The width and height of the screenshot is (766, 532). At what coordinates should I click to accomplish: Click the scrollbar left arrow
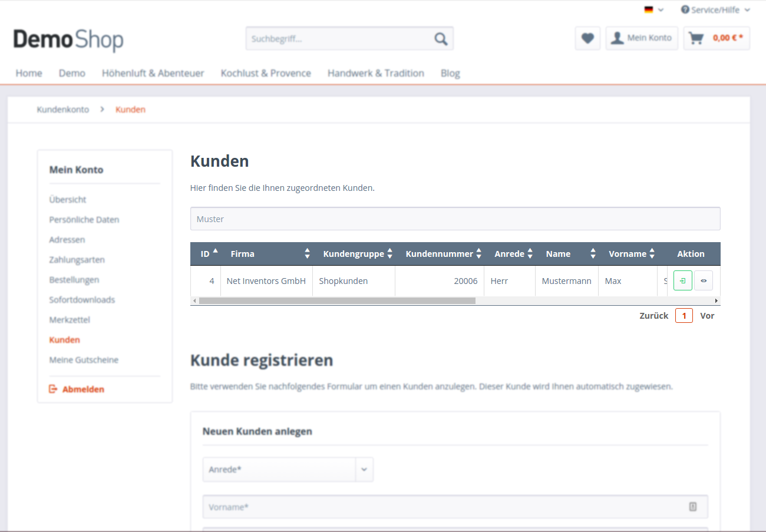click(x=194, y=300)
